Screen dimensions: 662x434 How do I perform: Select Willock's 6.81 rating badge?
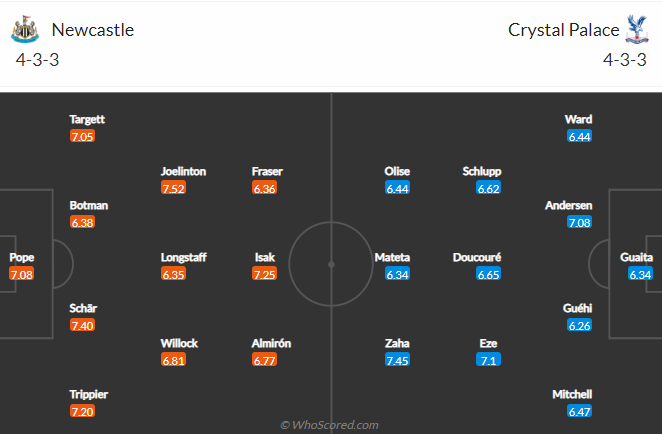coord(173,361)
